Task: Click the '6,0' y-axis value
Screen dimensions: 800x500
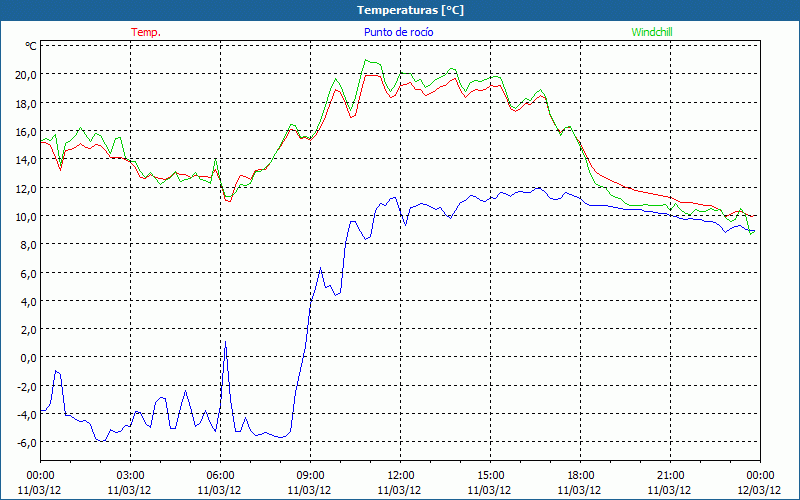Action: coord(29,273)
